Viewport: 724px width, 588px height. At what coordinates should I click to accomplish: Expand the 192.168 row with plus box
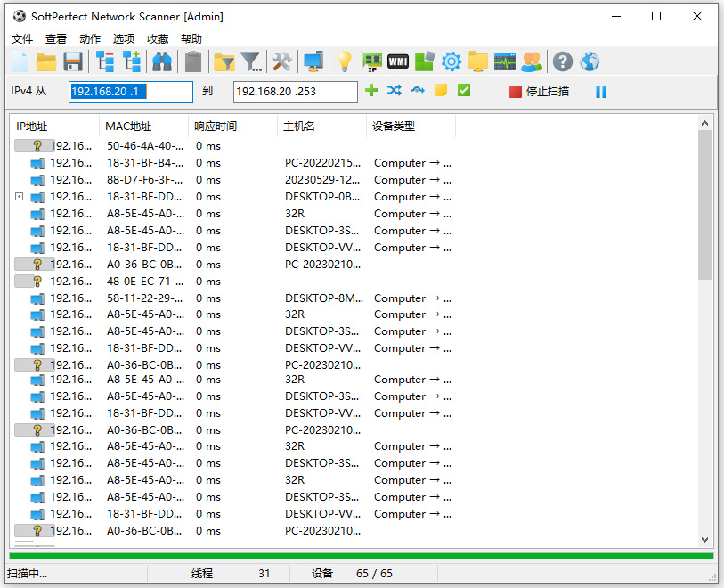pos(20,196)
